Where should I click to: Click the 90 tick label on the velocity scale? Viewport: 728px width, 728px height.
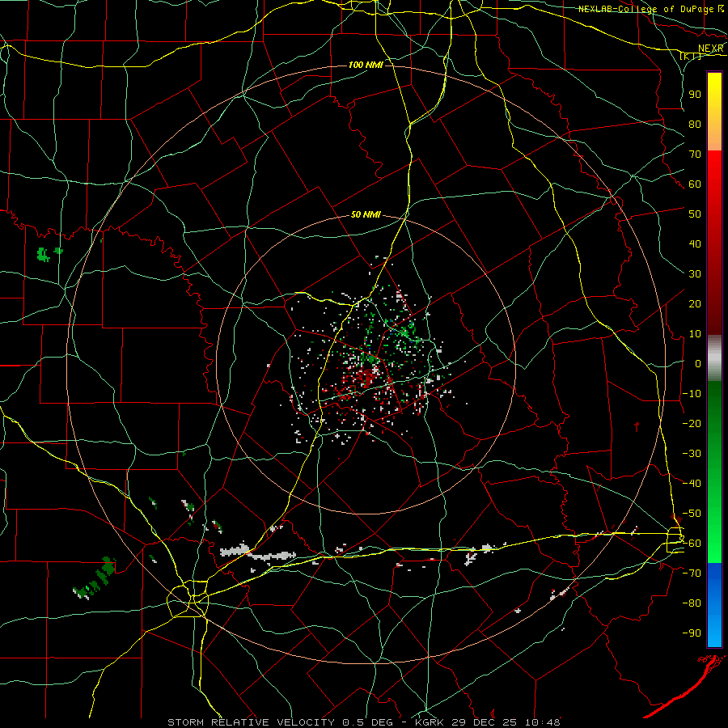(x=695, y=95)
